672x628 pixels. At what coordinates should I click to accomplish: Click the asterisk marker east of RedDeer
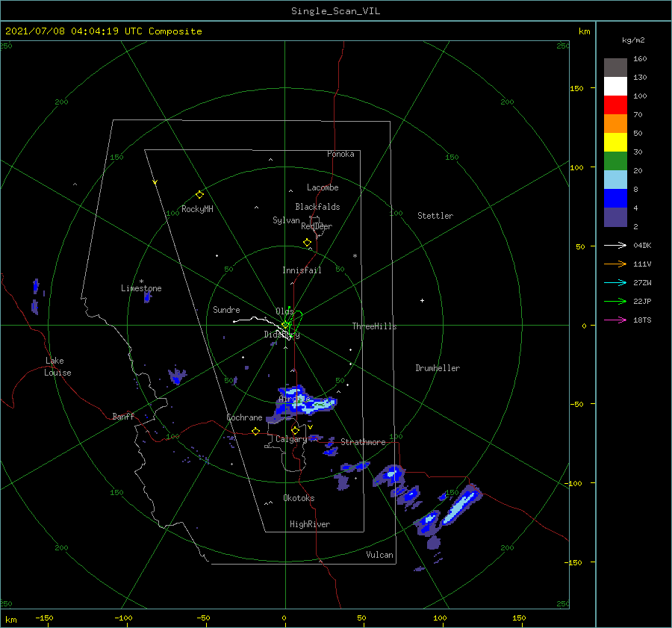point(355,256)
